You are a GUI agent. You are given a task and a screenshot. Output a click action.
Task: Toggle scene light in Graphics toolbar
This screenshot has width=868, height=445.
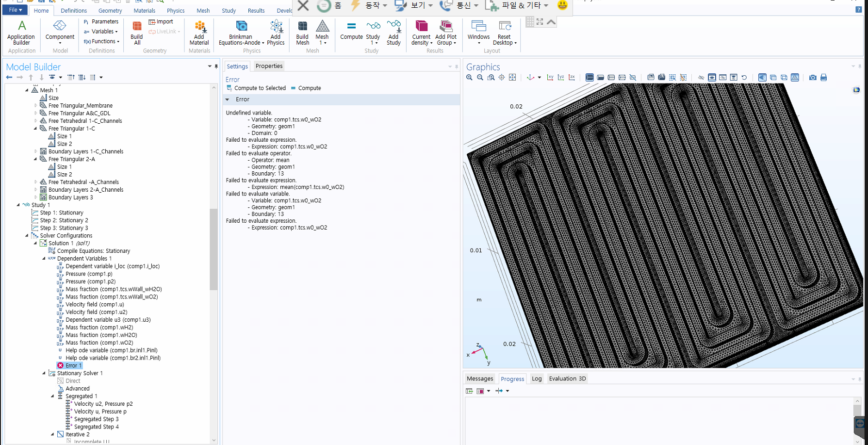[x=763, y=78]
